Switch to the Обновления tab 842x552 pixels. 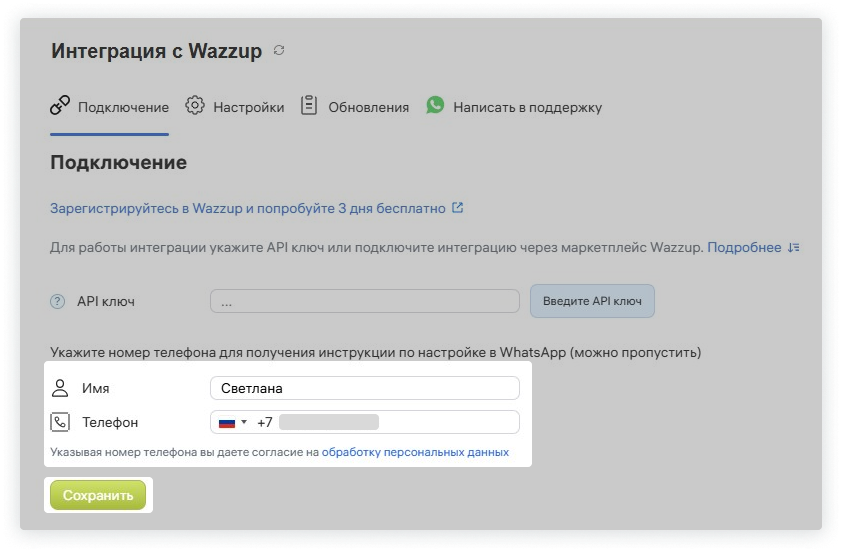click(x=354, y=107)
